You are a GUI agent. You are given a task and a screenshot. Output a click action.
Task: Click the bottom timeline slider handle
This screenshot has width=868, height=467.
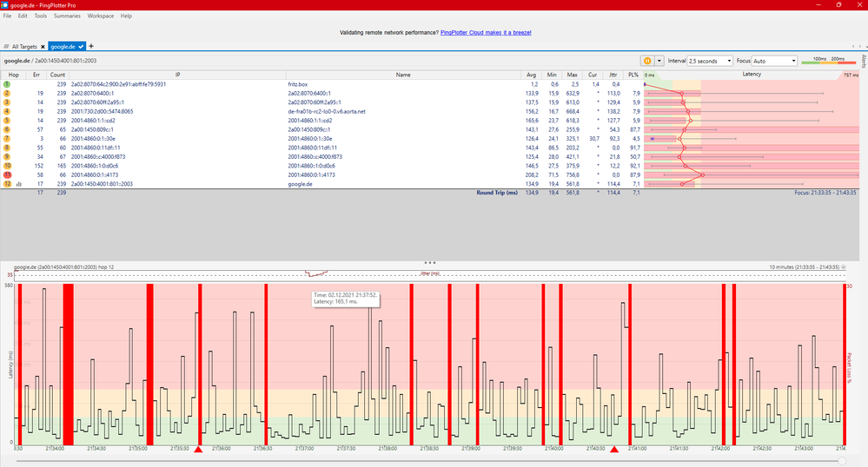[842, 460]
